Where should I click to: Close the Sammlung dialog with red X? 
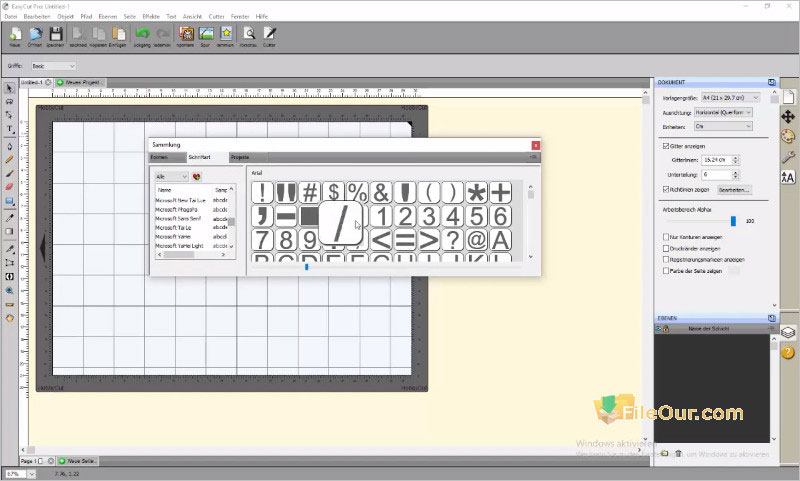click(x=535, y=145)
